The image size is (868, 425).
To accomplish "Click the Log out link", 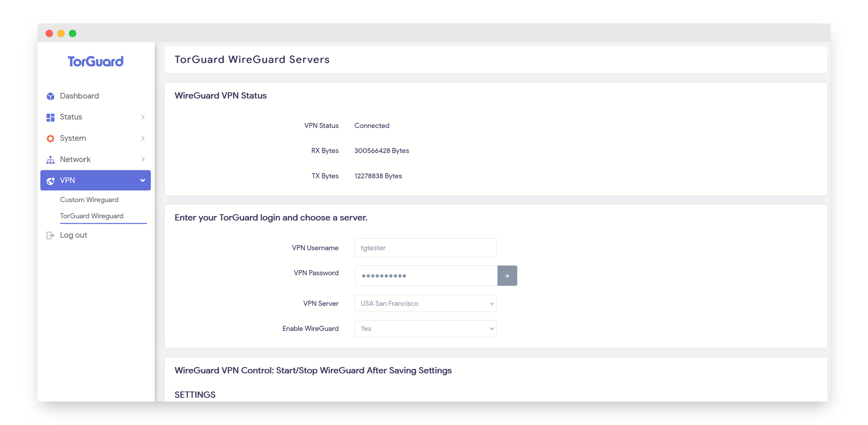I will point(73,235).
